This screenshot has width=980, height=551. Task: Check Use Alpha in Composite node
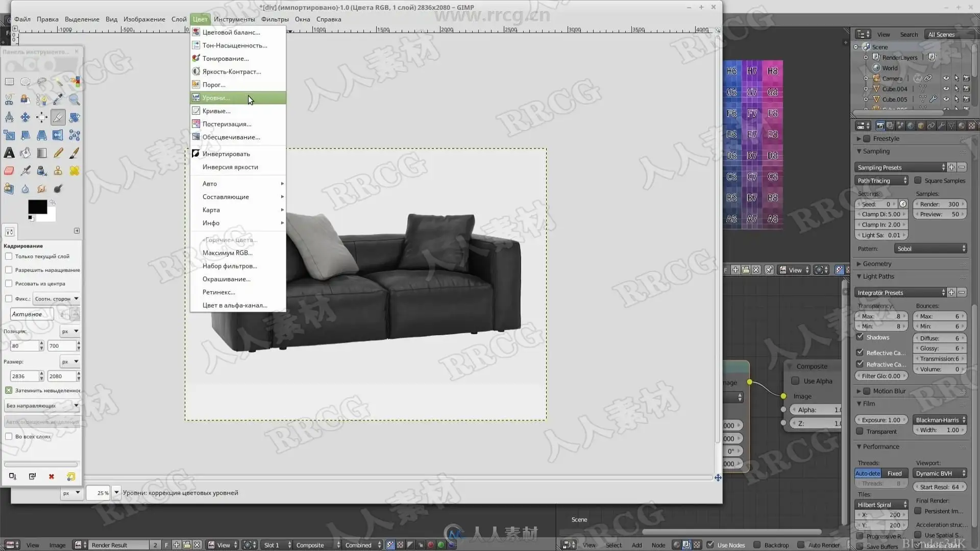795,381
